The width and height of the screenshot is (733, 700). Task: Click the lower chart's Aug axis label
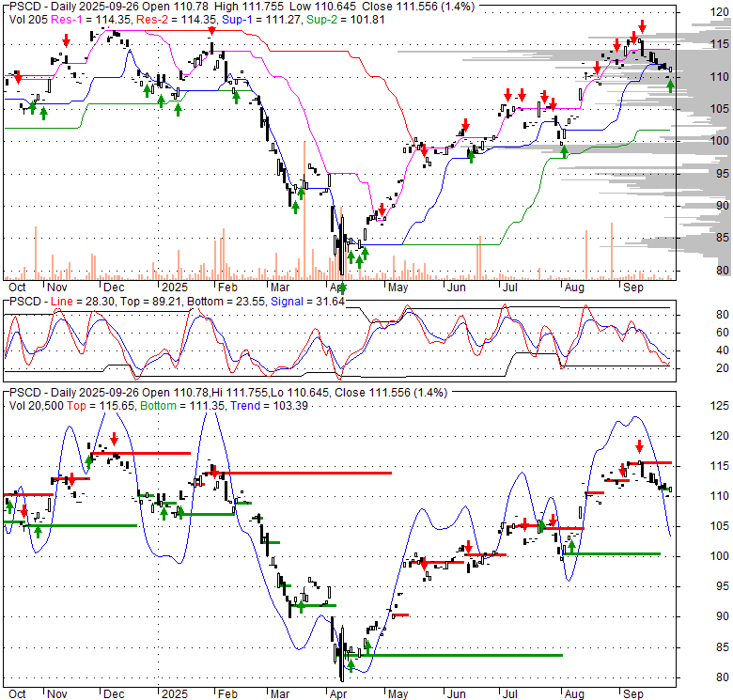[x=574, y=694]
